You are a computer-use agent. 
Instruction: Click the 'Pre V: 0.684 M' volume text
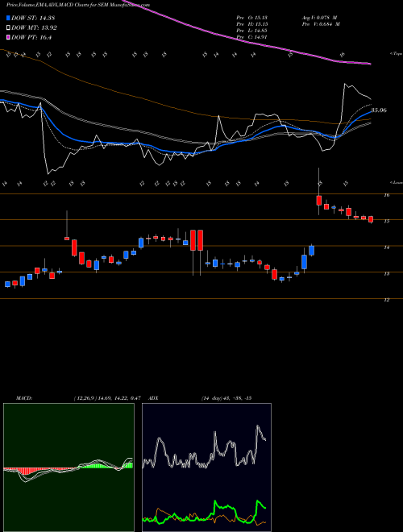click(321, 24)
